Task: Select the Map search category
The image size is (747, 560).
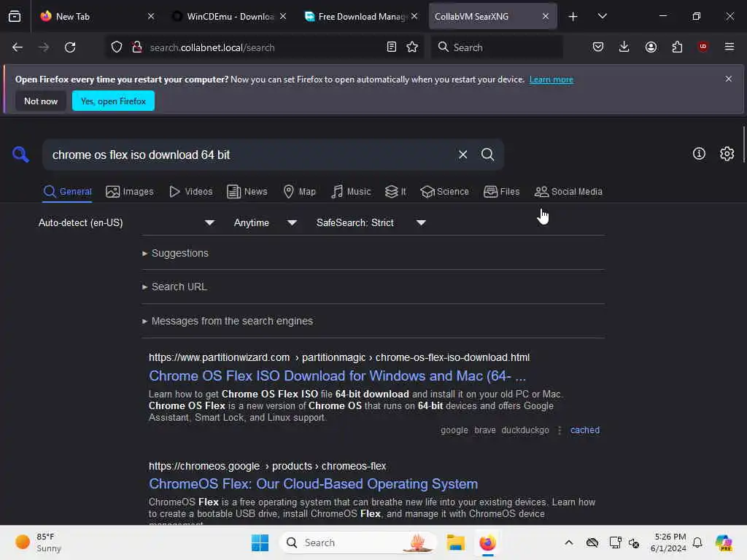Action: (x=299, y=192)
